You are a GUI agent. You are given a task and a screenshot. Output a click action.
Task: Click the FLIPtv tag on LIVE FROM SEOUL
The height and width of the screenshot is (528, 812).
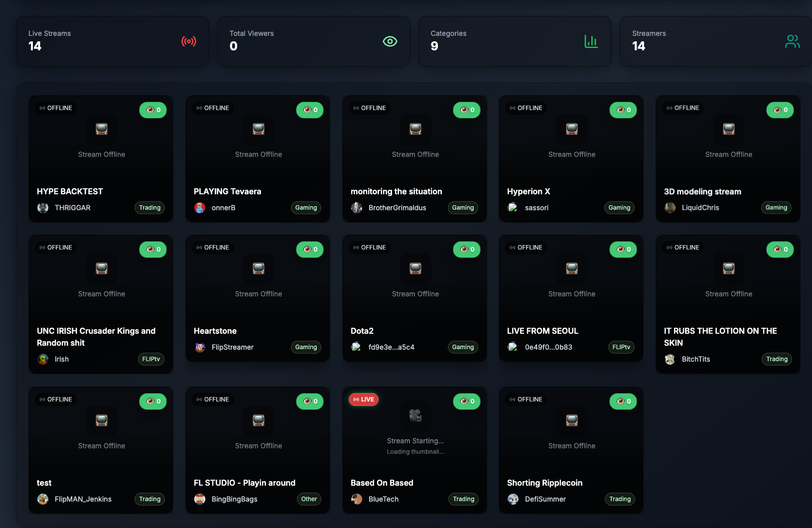click(x=621, y=347)
